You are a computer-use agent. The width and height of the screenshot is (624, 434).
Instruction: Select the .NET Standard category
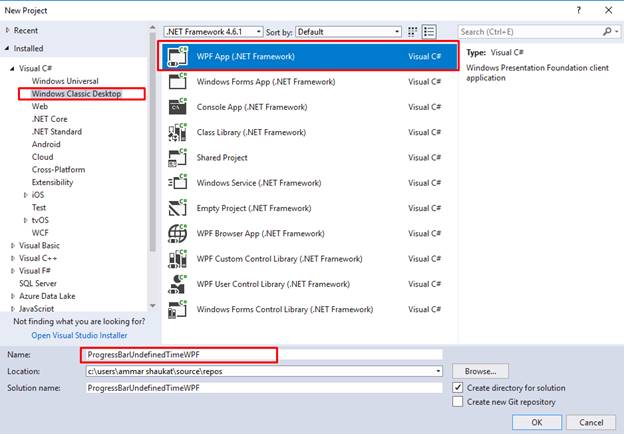57,132
